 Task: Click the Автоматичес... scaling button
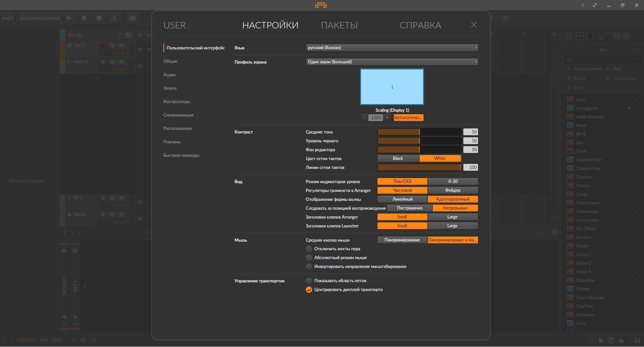(408, 118)
